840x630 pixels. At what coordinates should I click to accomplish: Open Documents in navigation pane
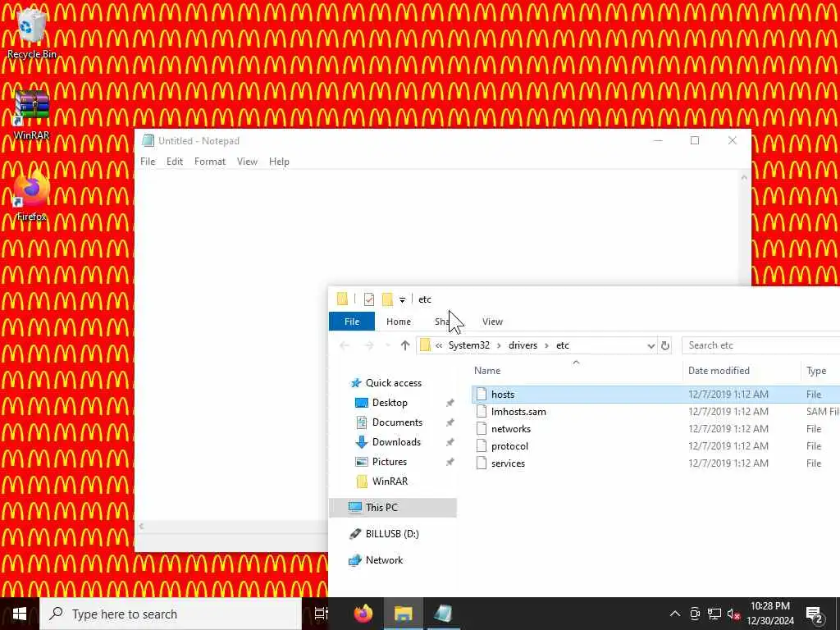tap(397, 422)
